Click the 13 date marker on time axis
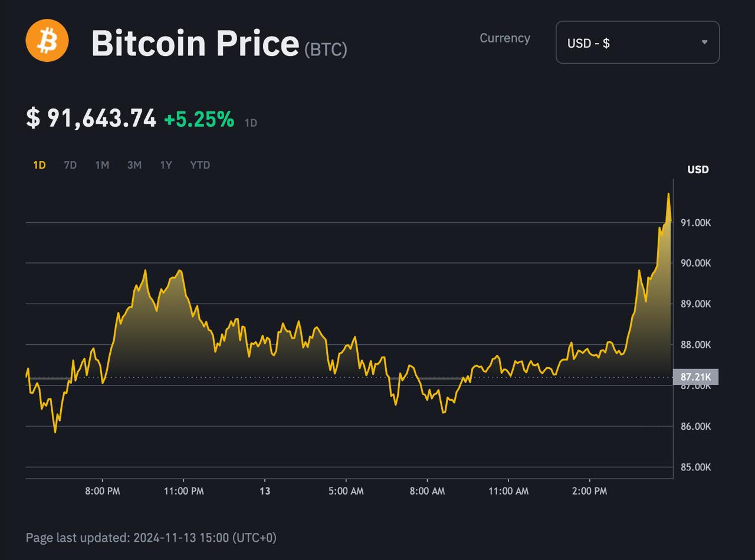 265,491
